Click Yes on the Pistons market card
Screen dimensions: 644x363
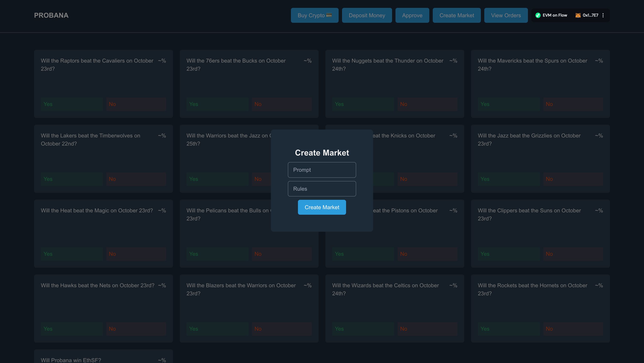(363, 254)
